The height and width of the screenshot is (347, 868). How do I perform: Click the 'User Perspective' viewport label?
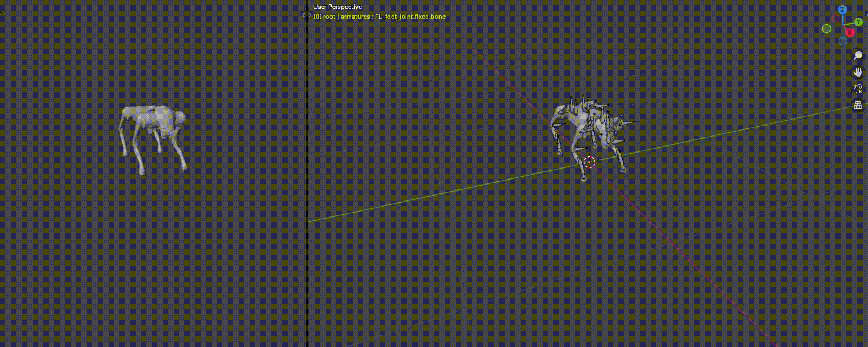(338, 7)
